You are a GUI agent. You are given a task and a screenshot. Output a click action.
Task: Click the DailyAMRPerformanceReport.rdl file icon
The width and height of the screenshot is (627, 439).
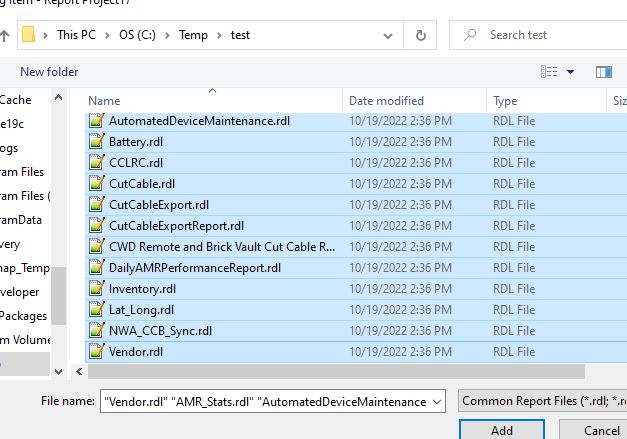(x=96, y=267)
